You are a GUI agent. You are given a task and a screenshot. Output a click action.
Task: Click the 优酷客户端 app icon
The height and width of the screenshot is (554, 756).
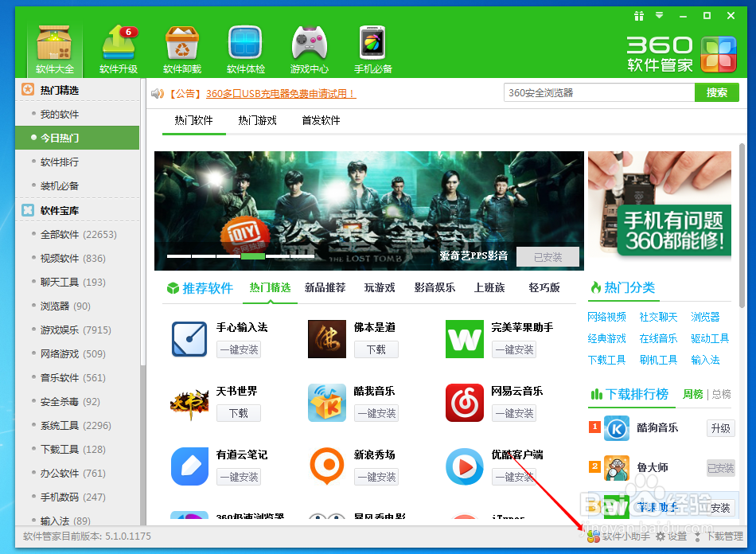point(464,466)
